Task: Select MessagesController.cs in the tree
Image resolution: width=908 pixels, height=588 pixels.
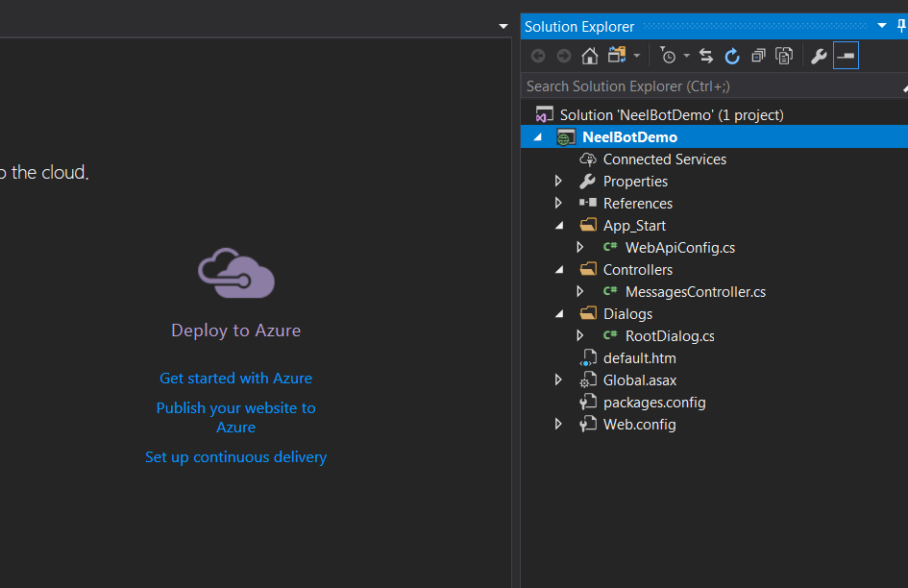Action: [695, 292]
